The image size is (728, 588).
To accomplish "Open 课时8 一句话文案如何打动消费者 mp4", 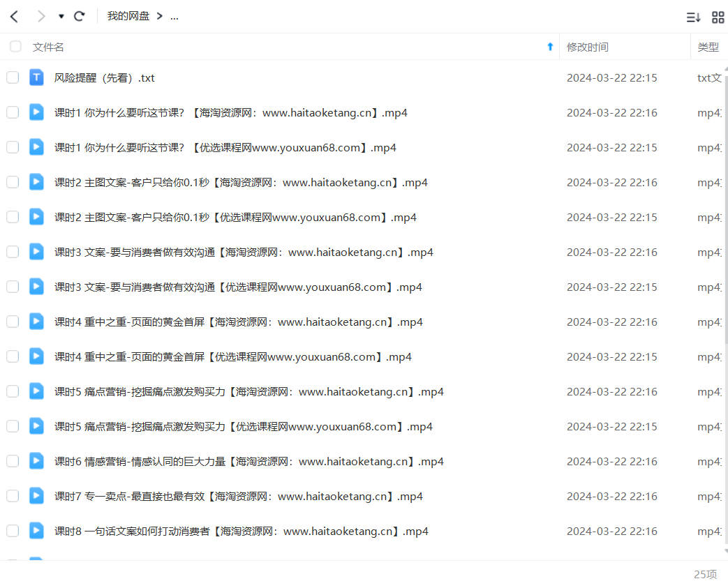I will pyautogui.click(x=242, y=531).
